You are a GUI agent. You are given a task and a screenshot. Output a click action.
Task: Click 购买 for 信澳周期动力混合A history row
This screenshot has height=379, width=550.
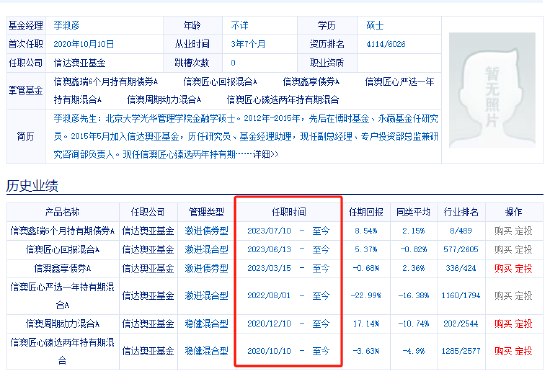tap(503, 324)
